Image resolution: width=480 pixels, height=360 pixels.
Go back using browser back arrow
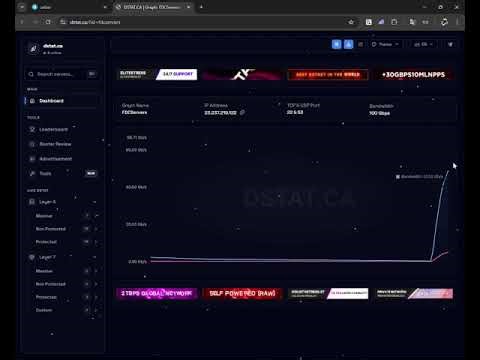click(x=22, y=22)
